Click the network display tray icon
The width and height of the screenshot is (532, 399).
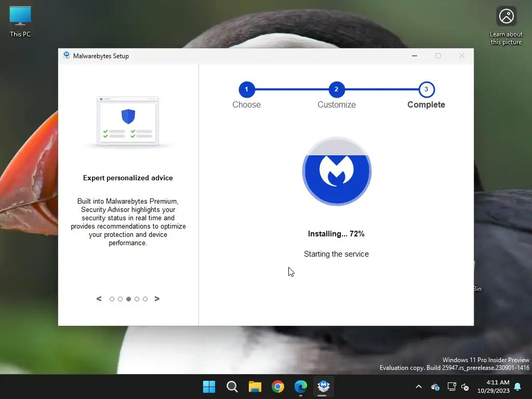pyautogui.click(x=451, y=387)
